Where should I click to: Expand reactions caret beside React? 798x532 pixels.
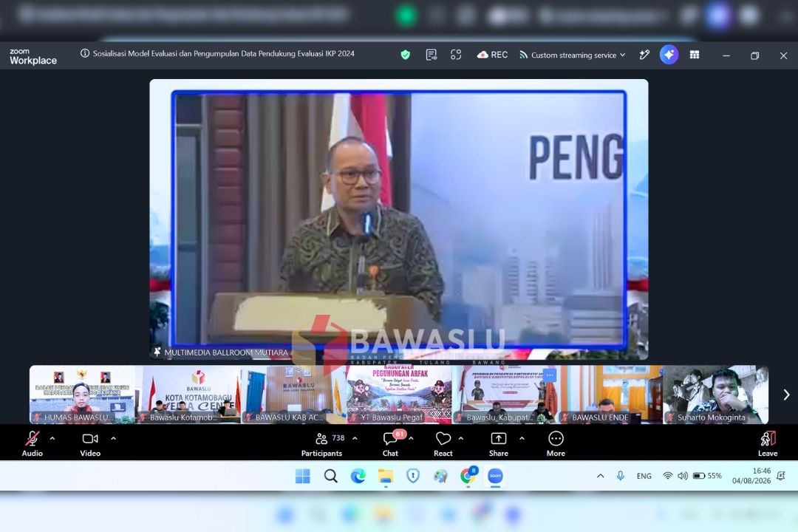460,438
